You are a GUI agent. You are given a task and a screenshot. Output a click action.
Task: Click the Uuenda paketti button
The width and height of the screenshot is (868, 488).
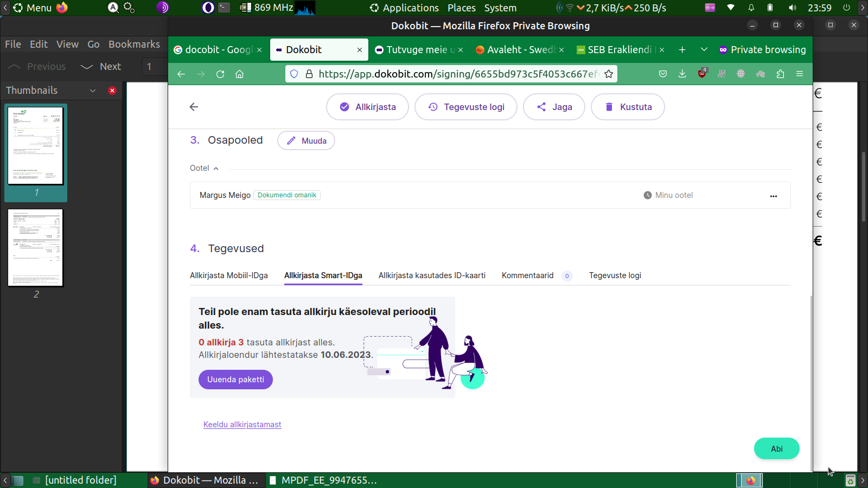click(x=235, y=380)
